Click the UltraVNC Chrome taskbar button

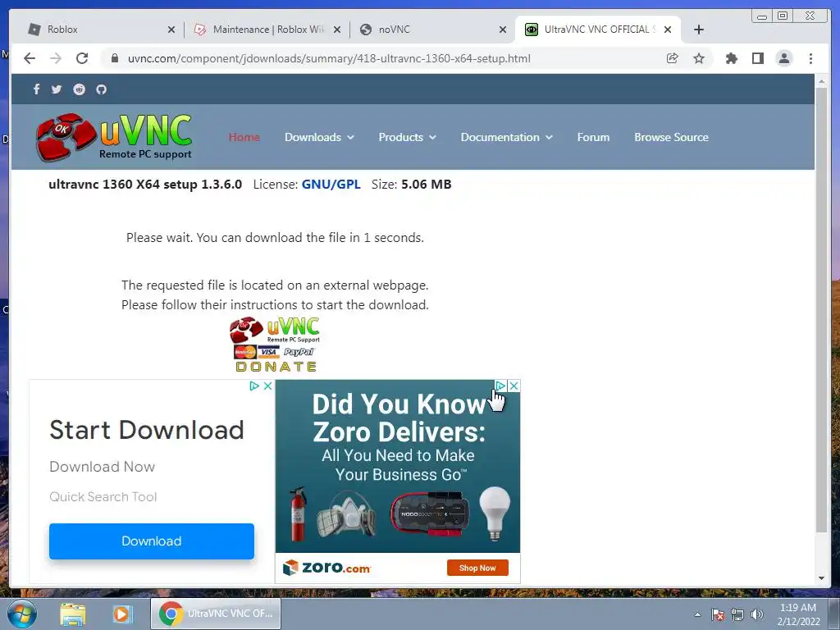(x=216, y=614)
